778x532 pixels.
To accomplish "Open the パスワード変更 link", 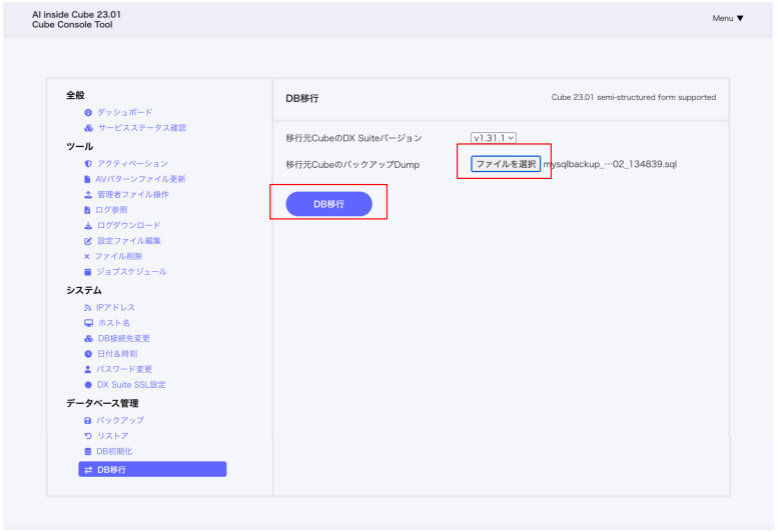I will [x=124, y=369].
